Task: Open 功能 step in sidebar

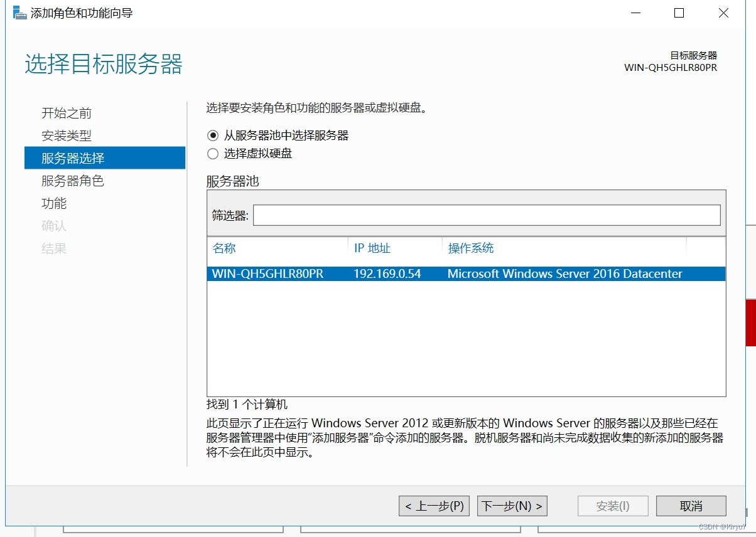Action: [x=54, y=203]
